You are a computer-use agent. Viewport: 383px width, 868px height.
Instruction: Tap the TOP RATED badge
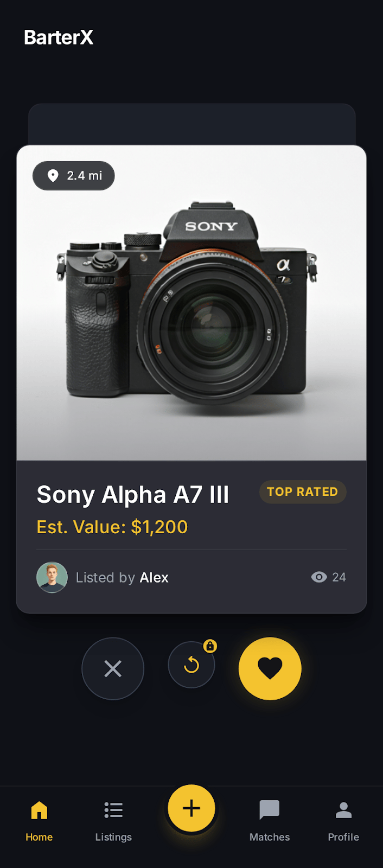pos(303,492)
